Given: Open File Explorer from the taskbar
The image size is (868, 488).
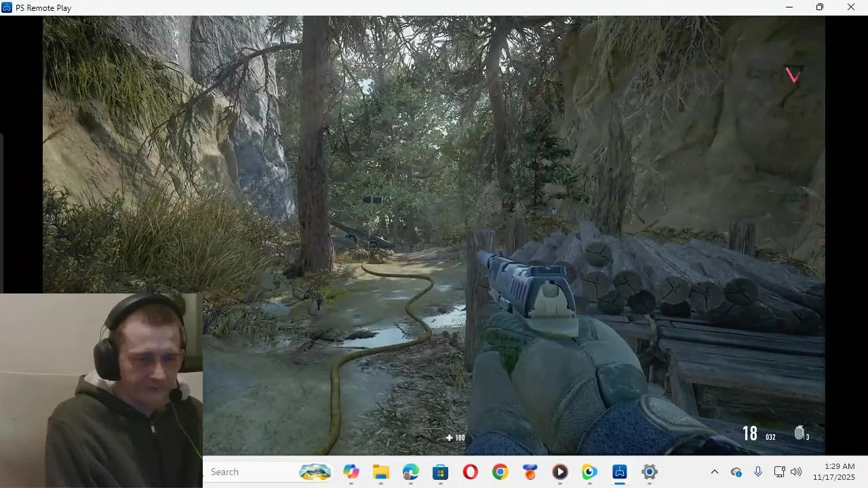Looking at the screenshot, I should pos(380,472).
